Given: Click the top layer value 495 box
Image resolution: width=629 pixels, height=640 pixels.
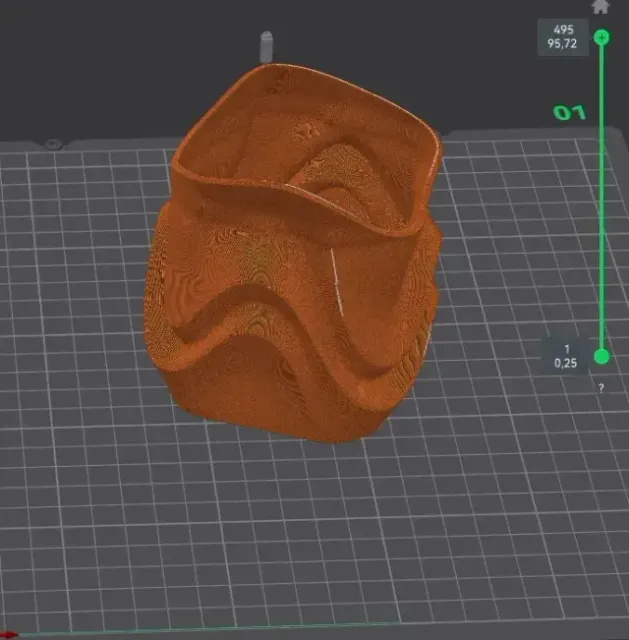Looking at the screenshot, I should (563, 37).
